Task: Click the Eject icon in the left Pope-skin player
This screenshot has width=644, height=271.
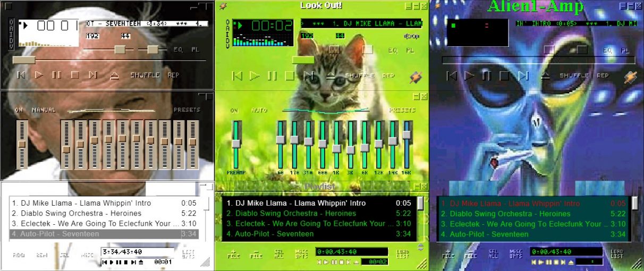Action: 114,75
